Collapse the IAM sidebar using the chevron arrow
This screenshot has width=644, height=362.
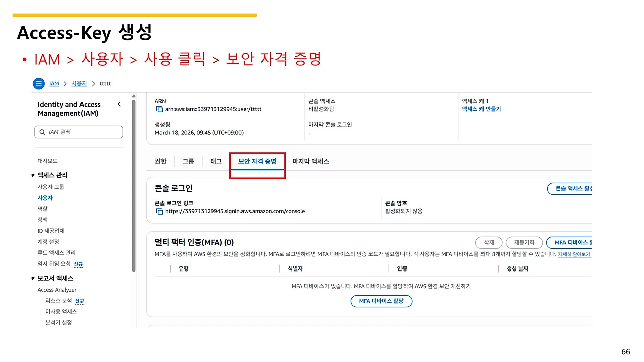[x=119, y=104]
